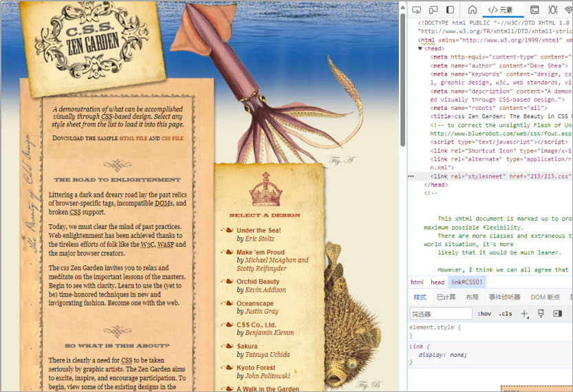Activate the inspect element picker icon
Viewport: 573px width, 392px height.
(417, 10)
